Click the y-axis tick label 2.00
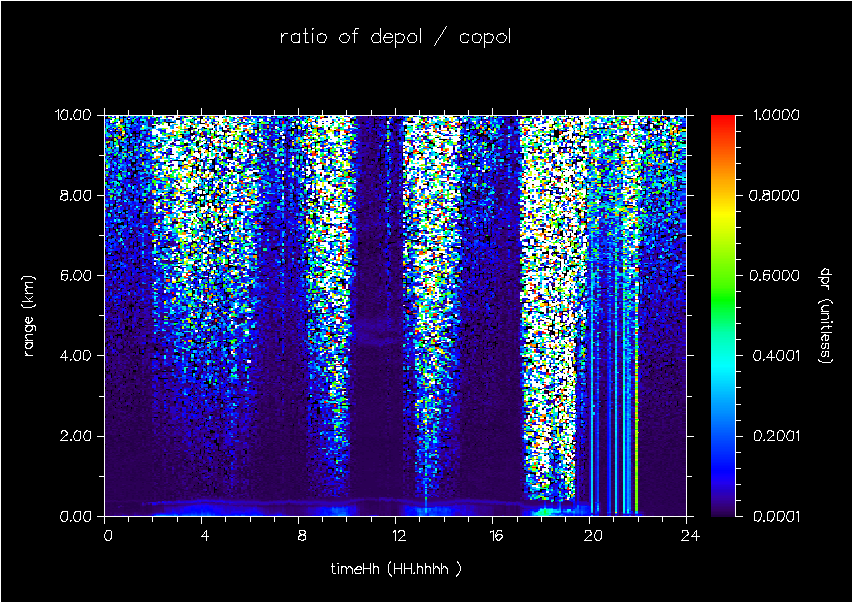 76,436
